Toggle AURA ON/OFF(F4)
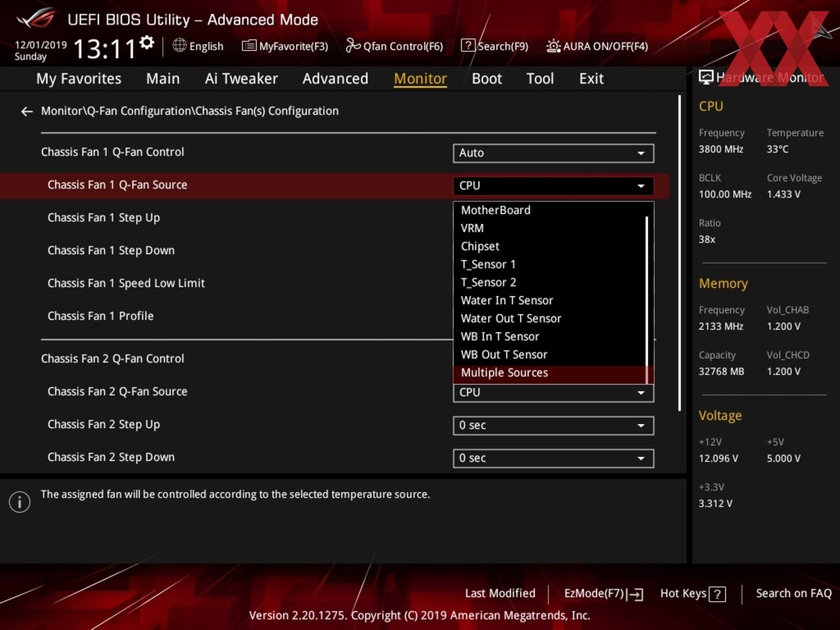 click(597, 46)
